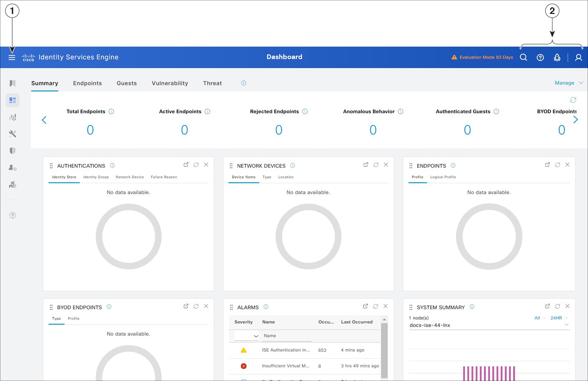The image size is (588, 381).
Task: Select Logical Profile tab in Endpoints
Action: [443, 177]
